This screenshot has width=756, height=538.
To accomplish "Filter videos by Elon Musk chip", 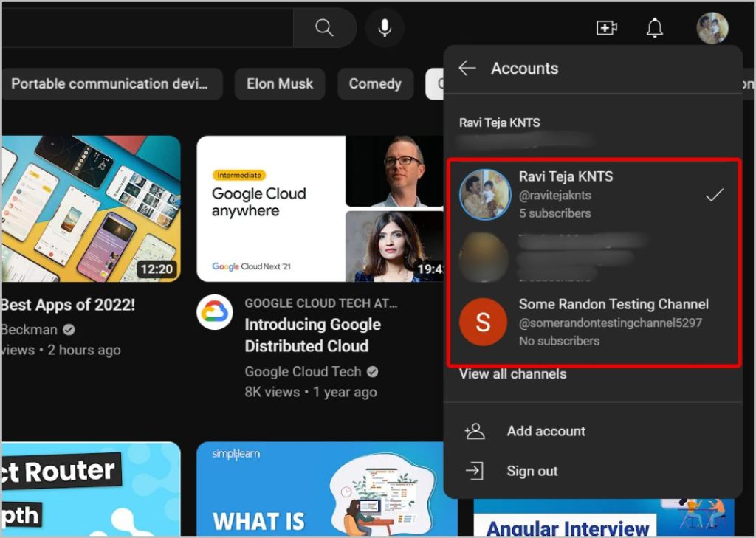I will (x=280, y=84).
